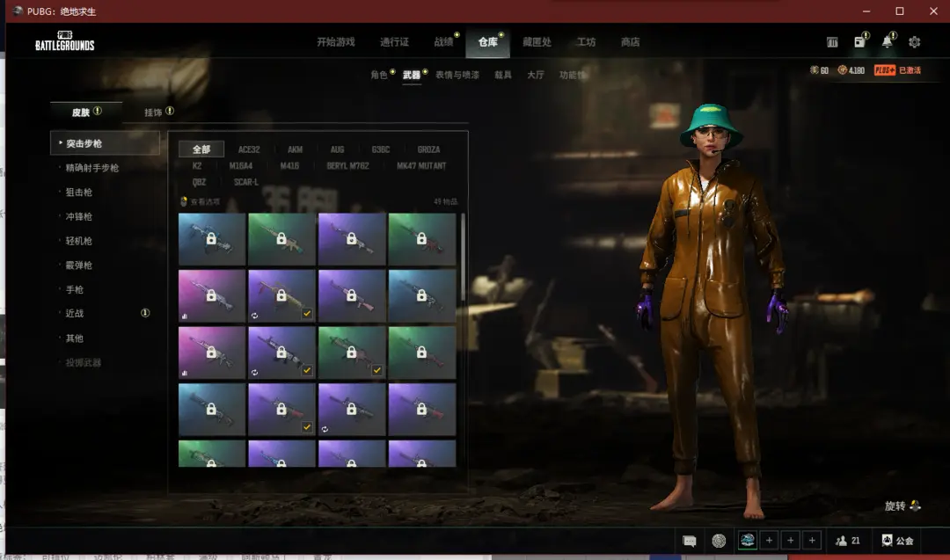Select the 冲锋枪 category
This screenshot has width=950, height=560.
pos(79,216)
